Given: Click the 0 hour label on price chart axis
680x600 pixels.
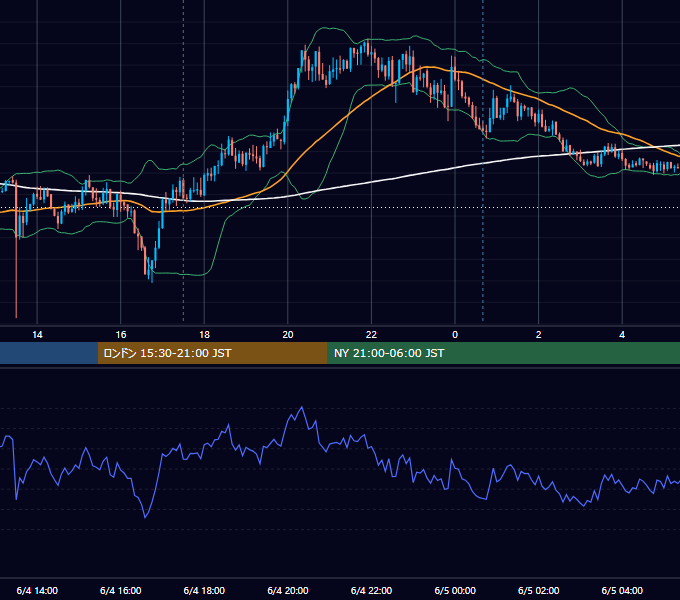Looking at the screenshot, I should 455,335.
